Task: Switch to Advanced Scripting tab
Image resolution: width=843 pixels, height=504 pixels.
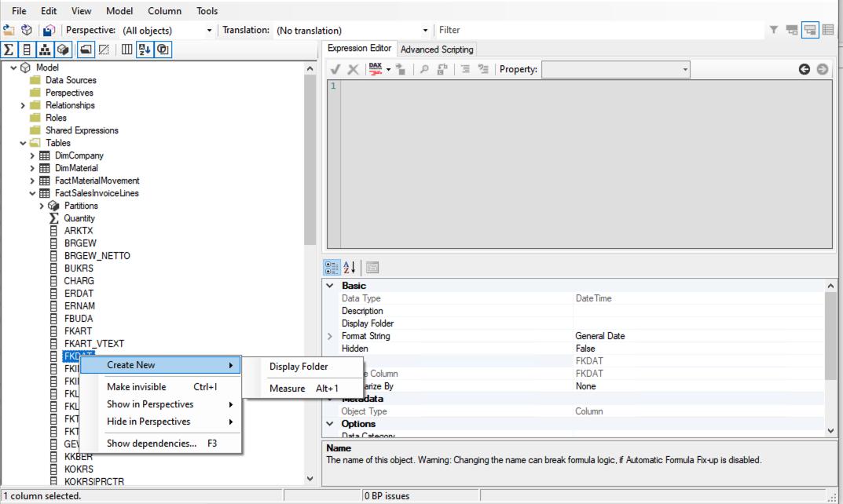Action: (x=437, y=49)
